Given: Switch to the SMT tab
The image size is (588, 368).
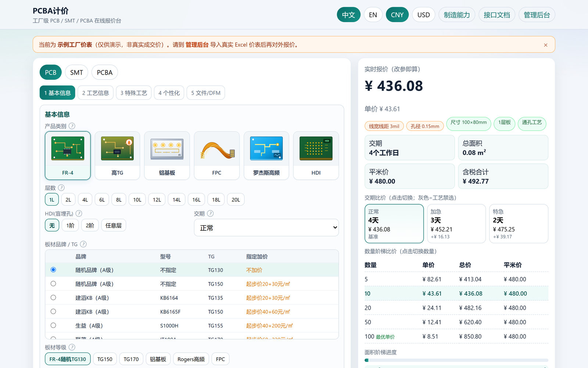Looking at the screenshot, I should 76,72.
